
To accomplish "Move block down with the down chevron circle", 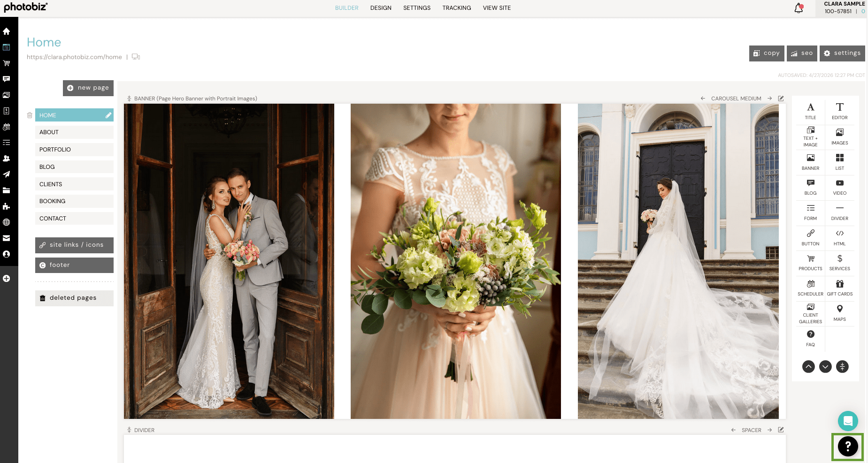I will [x=825, y=366].
